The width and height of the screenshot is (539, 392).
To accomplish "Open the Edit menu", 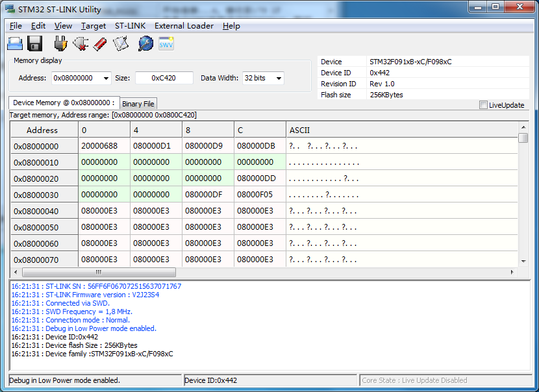I will point(38,26).
